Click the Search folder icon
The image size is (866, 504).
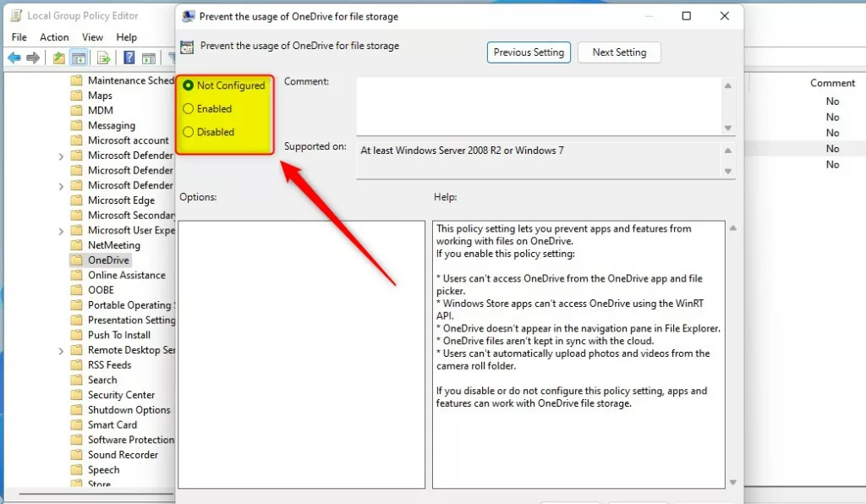76,379
